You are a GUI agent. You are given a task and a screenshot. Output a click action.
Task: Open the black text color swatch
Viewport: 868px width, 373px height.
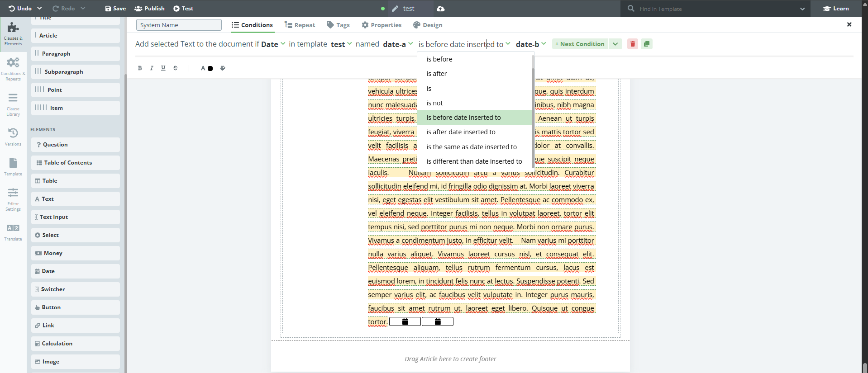coord(210,68)
